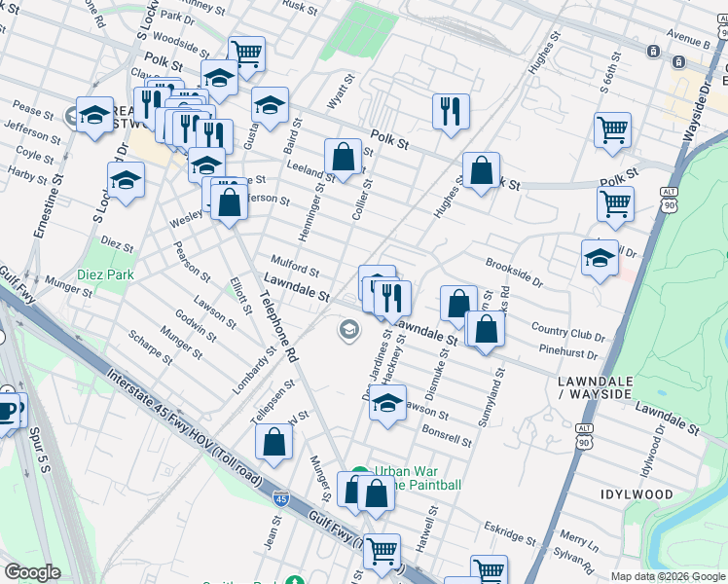Click the Map data ©2026 Google text

669,577
